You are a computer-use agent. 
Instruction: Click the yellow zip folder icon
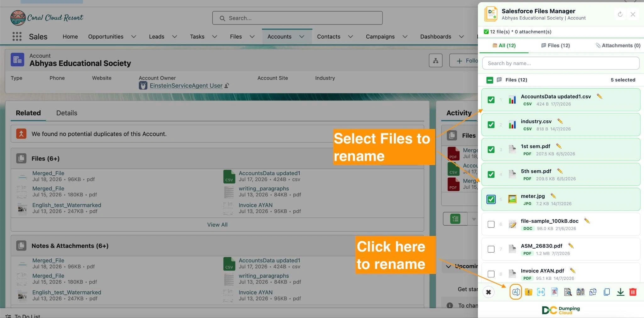coord(528,292)
